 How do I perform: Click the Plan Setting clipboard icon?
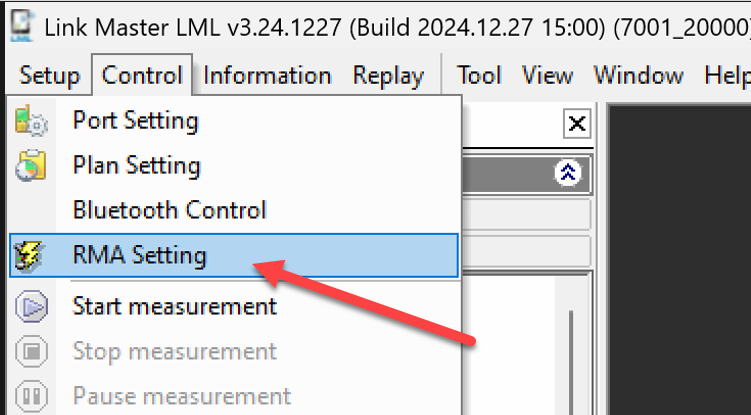31,165
